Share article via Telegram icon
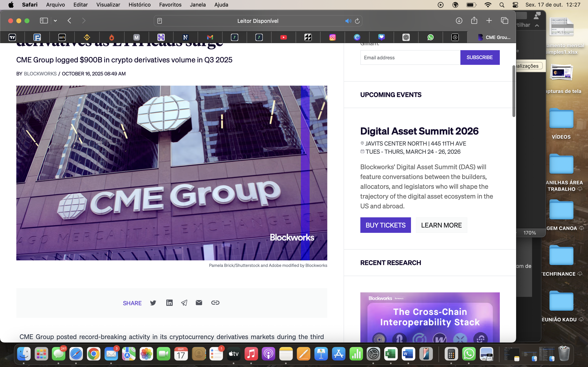 [x=184, y=303]
